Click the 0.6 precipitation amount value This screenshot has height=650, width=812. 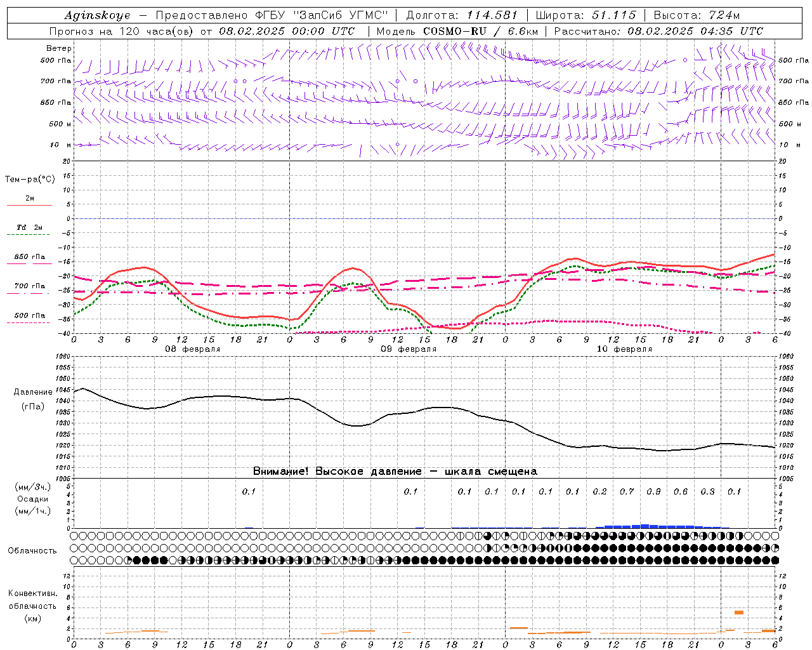(x=681, y=491)
